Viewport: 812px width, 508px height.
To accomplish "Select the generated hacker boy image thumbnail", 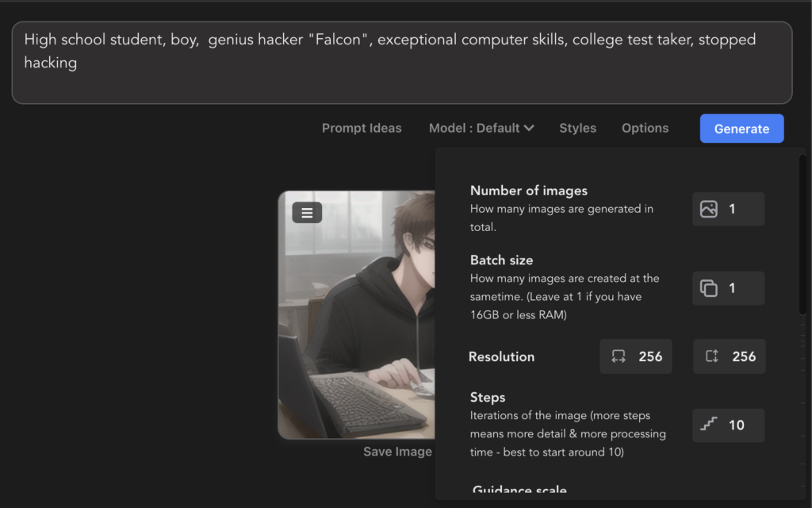I will coord(357,333).
